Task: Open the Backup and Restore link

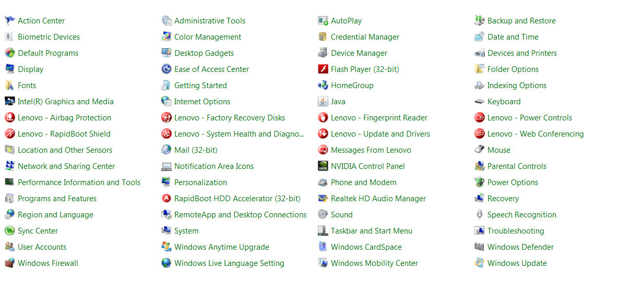Action: 521,21
